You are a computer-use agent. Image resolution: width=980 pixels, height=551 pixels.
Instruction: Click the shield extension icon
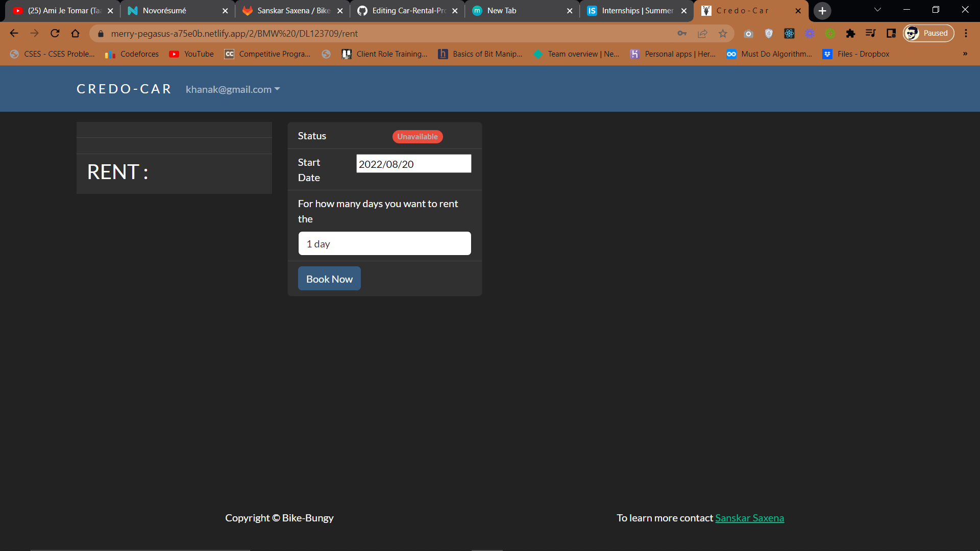point(769,33)
